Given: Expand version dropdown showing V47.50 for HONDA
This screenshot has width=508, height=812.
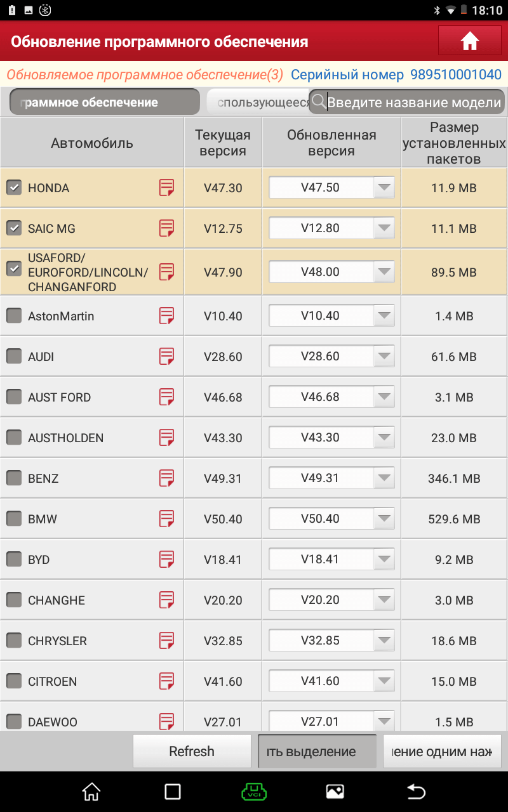Looking at the screenshot, I should [331, 187].
